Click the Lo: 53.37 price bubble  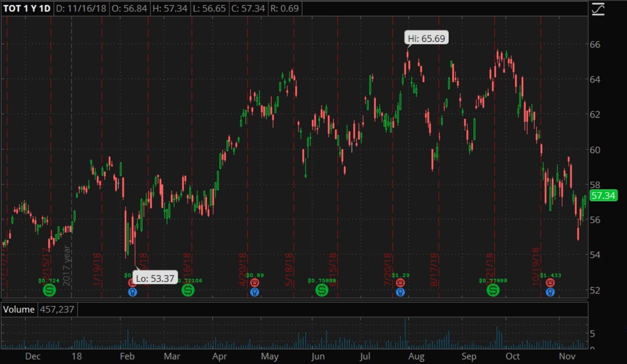pyautogui.click(x=154, y=278)
